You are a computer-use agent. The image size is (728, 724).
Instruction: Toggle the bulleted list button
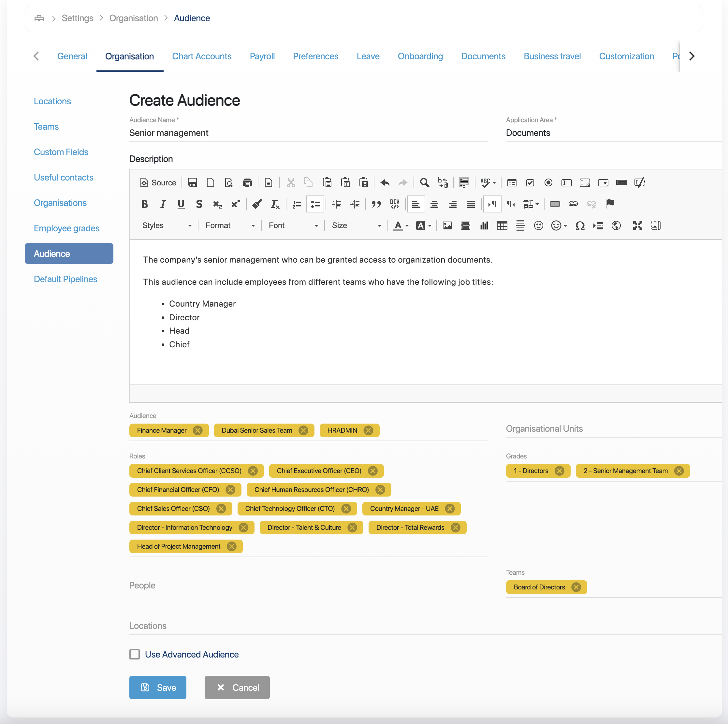pyautogui.click(x=315, y=204)
